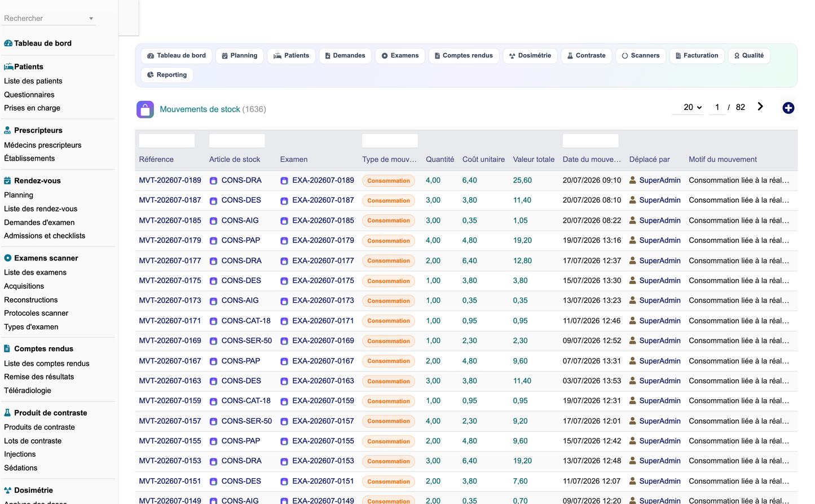Click exam icon beside EXA-202607-0169
The width and height of the screenshot is (815, 504).
tap(284, 341)
